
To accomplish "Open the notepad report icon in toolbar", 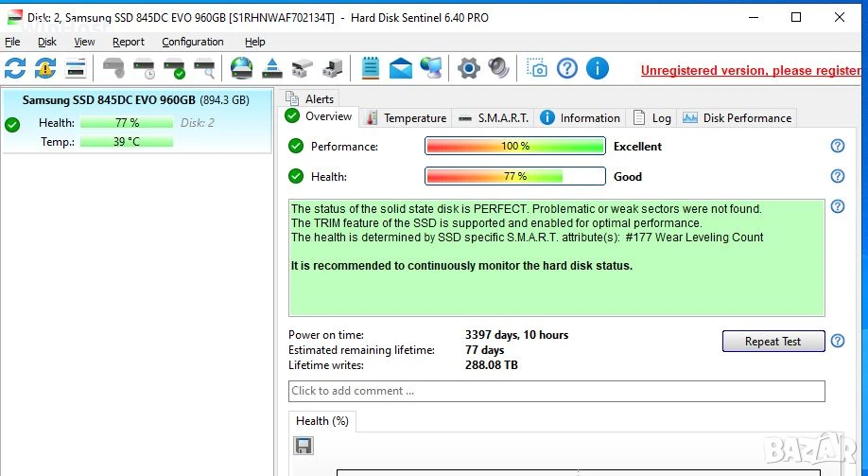I will pos(371,68).
